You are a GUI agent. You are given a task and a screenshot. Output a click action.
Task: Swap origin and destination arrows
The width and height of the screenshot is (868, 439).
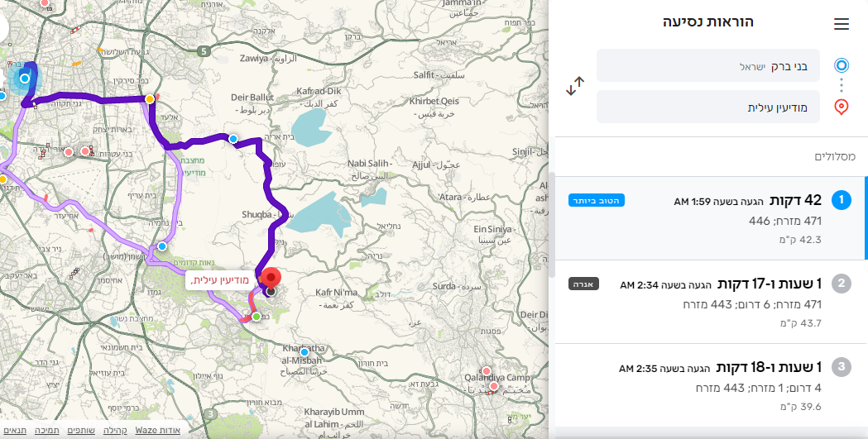(575, 86)
